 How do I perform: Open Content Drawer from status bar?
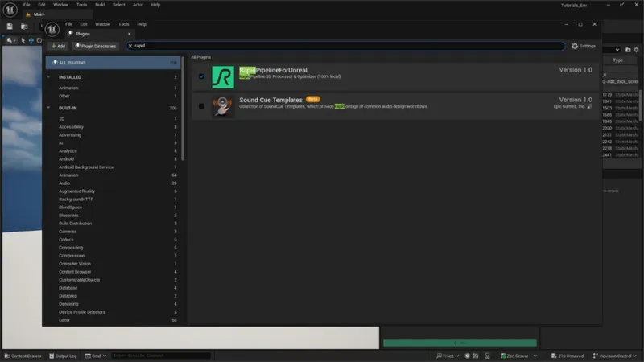coord(23,356)
